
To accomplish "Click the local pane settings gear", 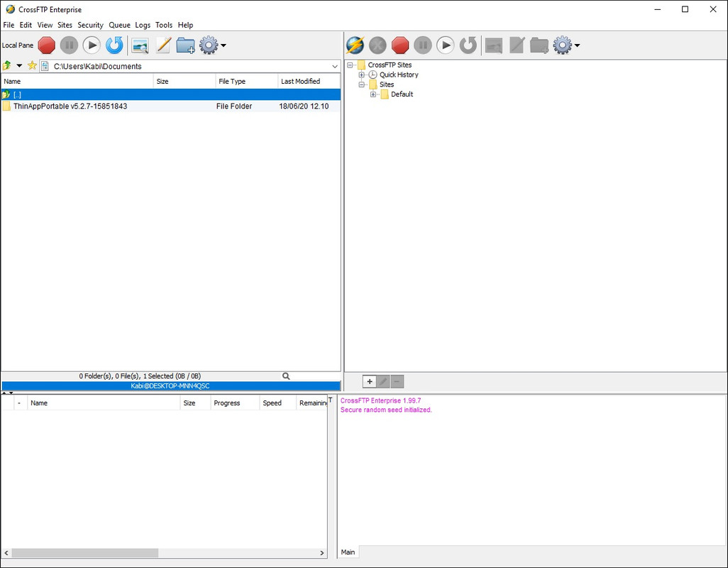I will click(209, 45).
